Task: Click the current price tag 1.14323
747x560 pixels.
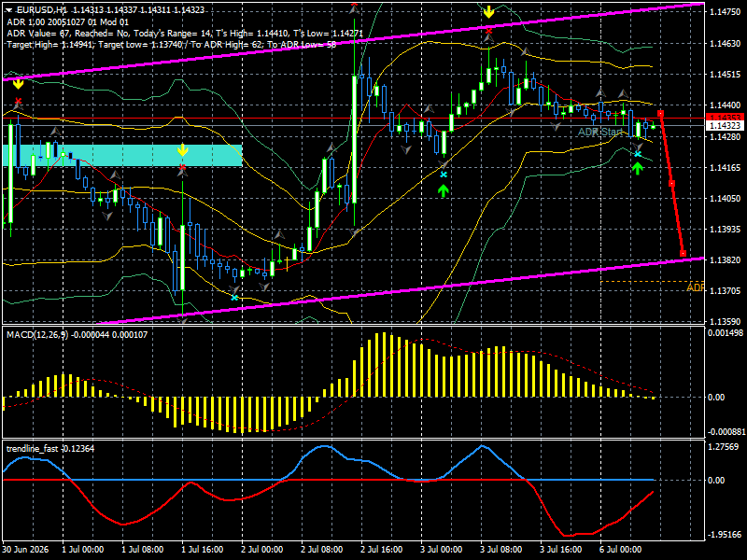Action: 725,126
